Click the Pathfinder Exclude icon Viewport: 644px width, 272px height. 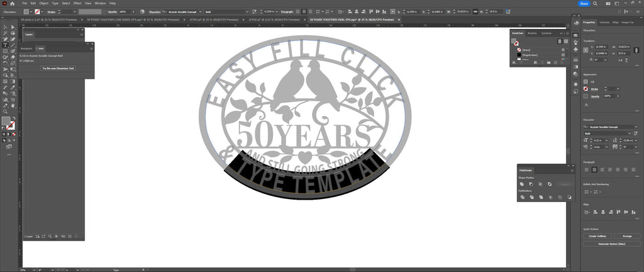(550, 184)
